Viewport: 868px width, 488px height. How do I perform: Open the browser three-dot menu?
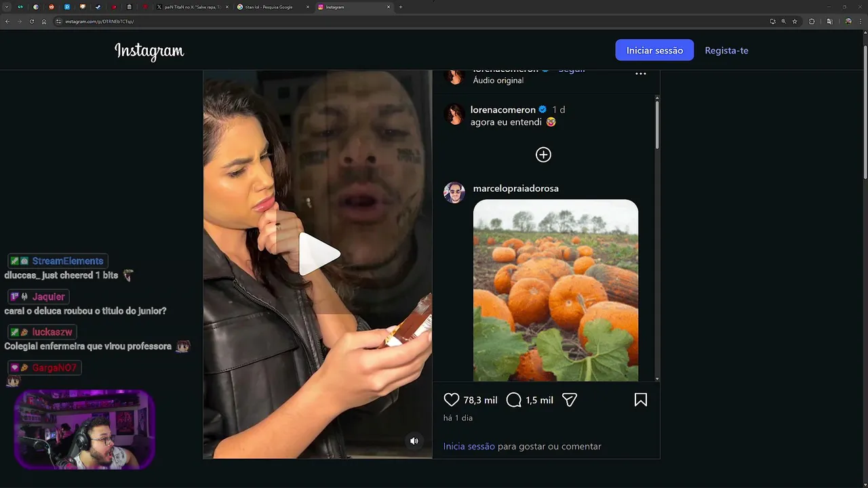click(860, 21)
